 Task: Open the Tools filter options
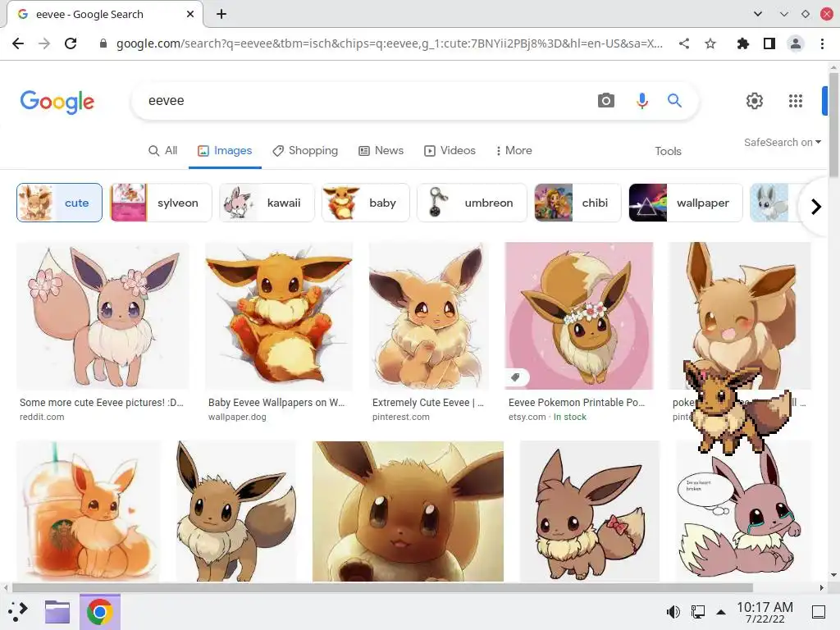(668, 151)
